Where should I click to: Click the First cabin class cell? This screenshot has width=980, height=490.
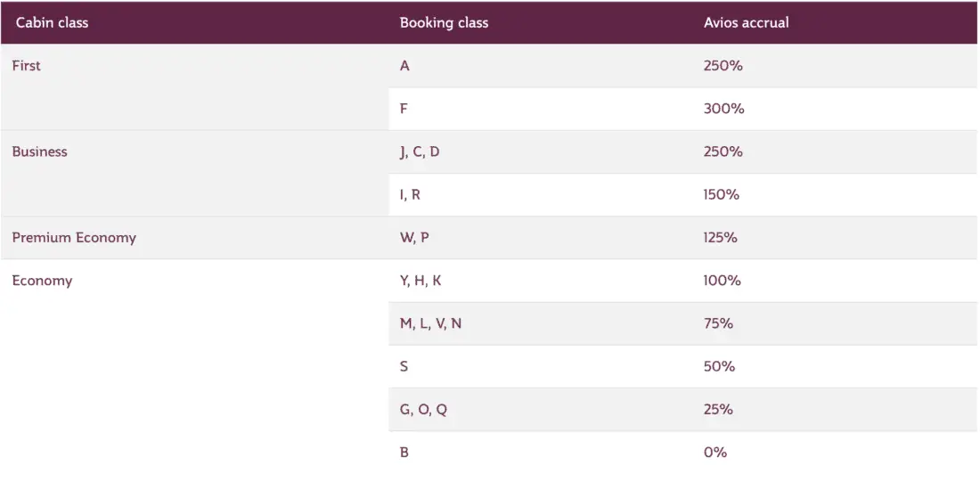[27, 66]
